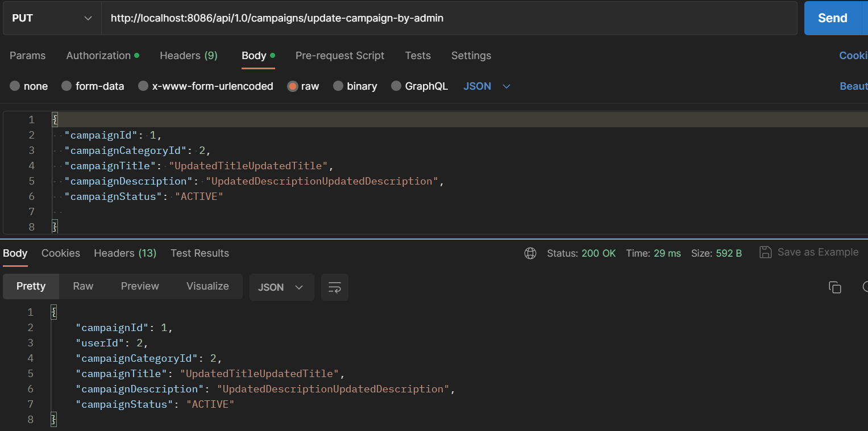Screen dimensions: 868x431
Task: Click Save as Example button
Action: coord(809,252)
